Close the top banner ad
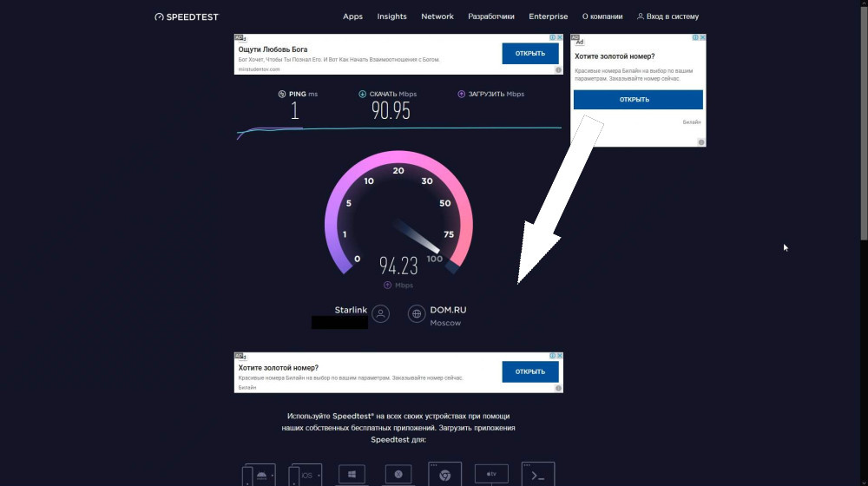Image resolution: width=868 pixels, height=486 pixels. 560,37
